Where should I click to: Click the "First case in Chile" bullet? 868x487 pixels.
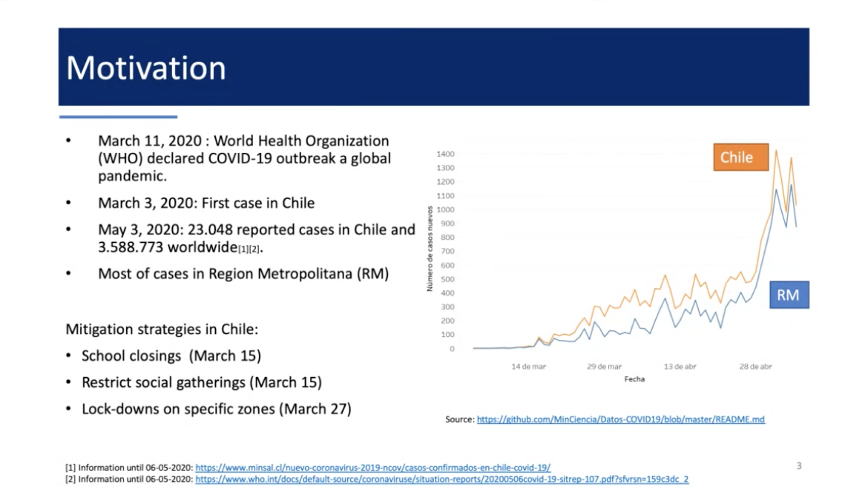[206, 203]
